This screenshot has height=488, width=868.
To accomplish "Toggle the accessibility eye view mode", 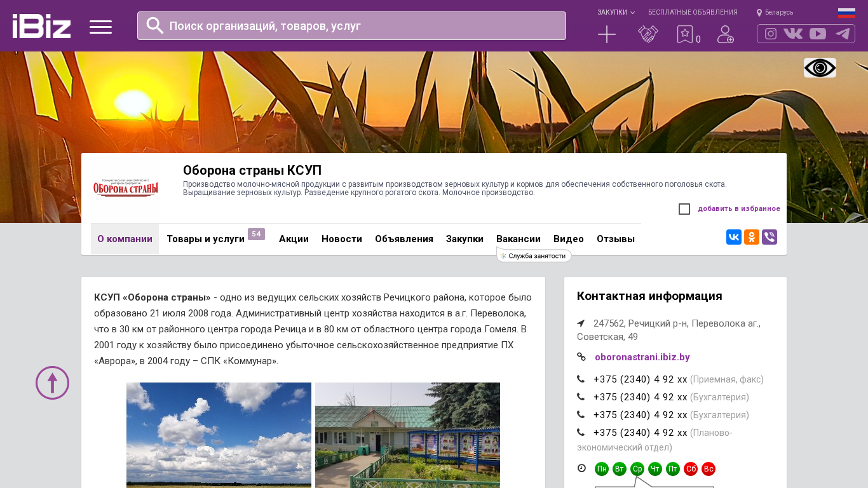I will click(820, 68).
